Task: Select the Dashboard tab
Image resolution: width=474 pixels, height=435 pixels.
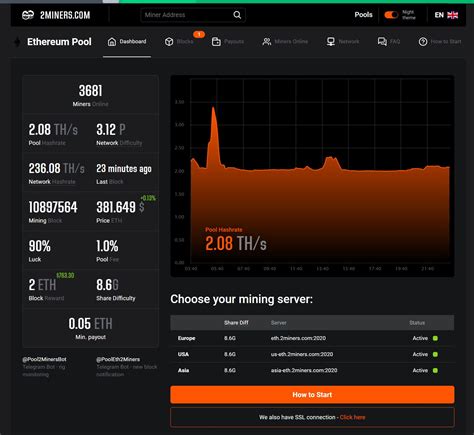Action: point(127,42)
